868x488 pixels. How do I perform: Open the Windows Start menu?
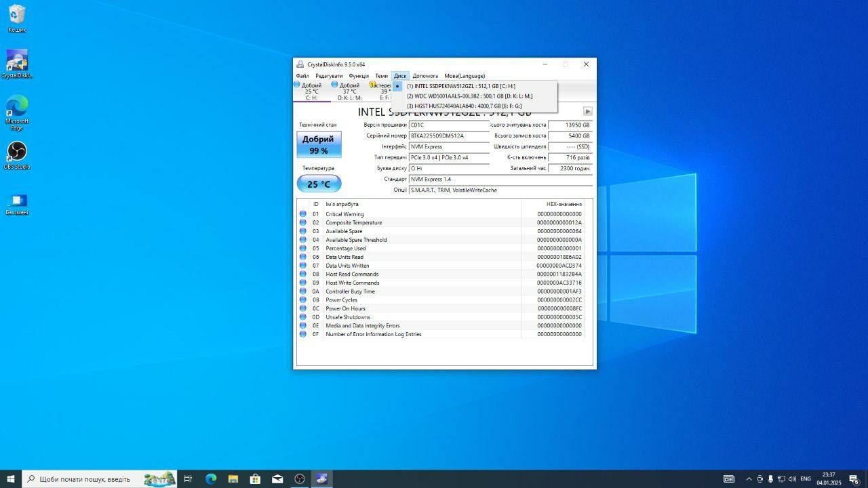point(11,479)
